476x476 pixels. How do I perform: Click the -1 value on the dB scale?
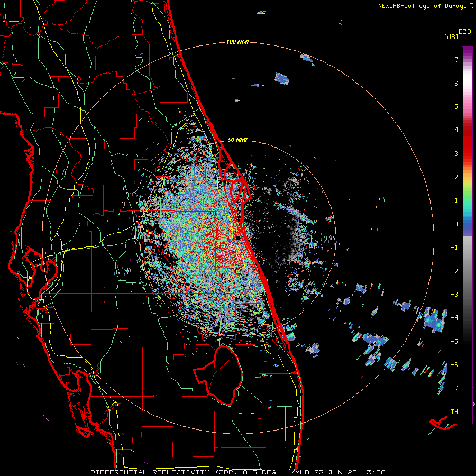click(454, 248)
